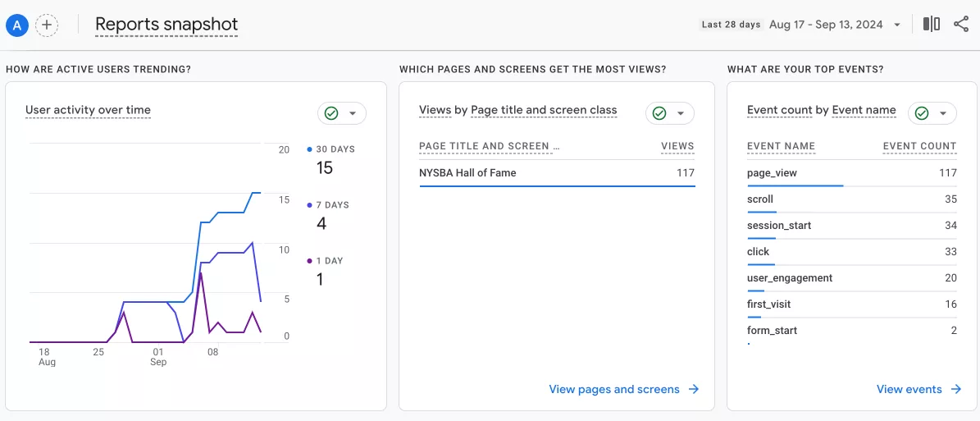Viewport: 980px width, 421px height.
Task: Expand dropdown arrow on Event count card
Action: (x=943, y=113)
